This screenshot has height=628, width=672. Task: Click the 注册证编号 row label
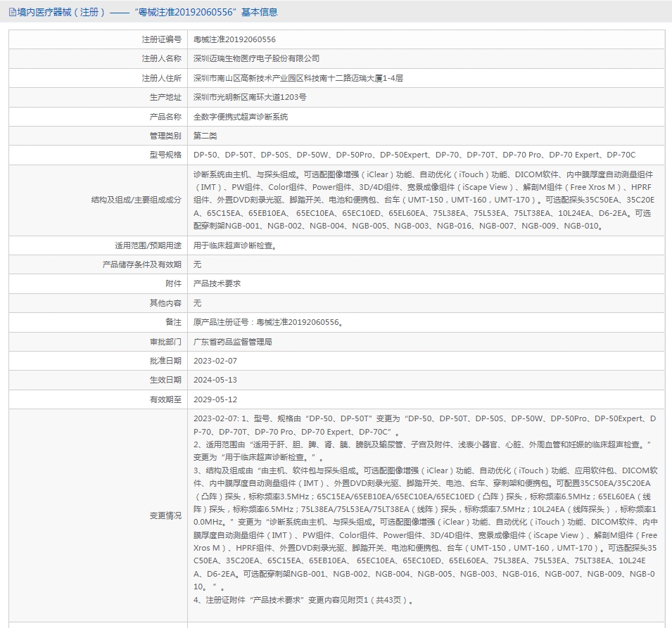point(162,39)
